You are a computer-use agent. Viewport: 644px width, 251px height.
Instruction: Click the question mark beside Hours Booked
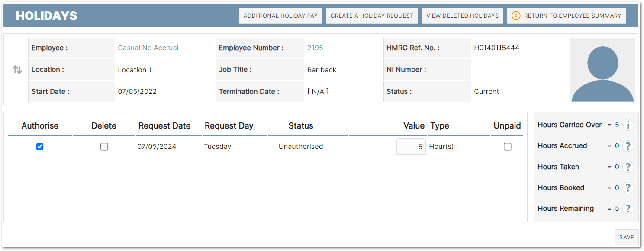click(628, 187)
